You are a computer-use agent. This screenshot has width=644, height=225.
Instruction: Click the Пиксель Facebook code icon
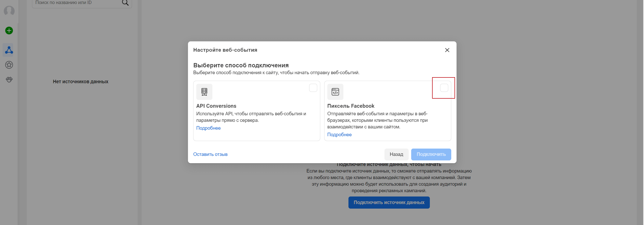335,92
